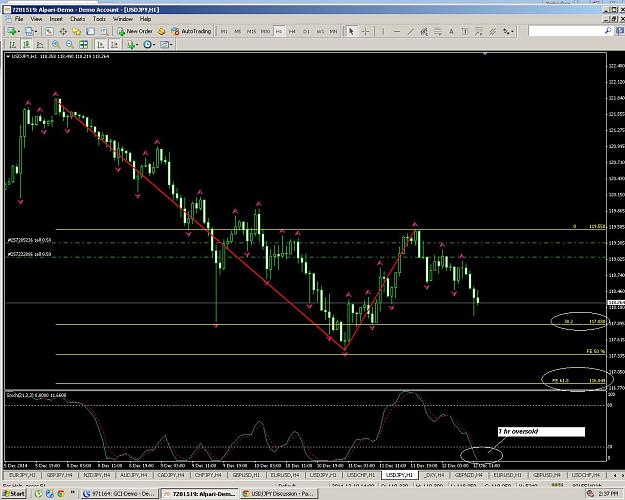This screenshot has width=625, height=500.
Task: Click the search magnifier icon
Action: point(608,31)
